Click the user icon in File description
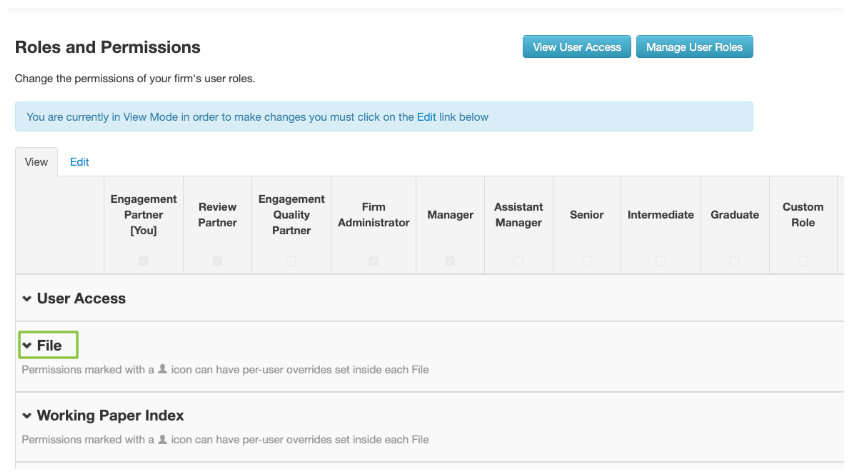851x474 pixels. click(x=162, y=369)
